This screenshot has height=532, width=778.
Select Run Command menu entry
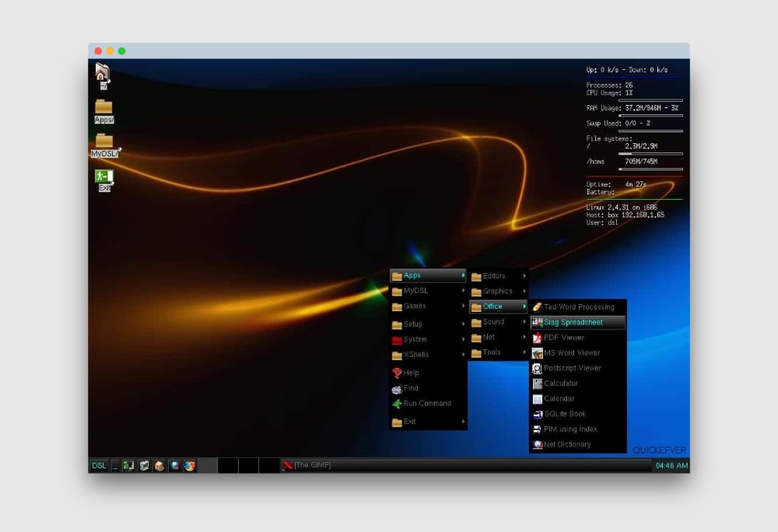tap(428, 403)
